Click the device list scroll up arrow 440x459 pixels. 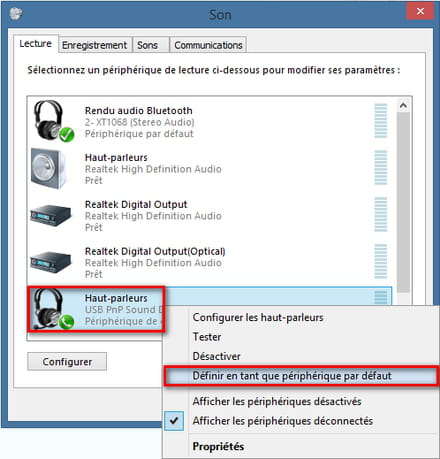pyautogui.click(x=403, y=106)
